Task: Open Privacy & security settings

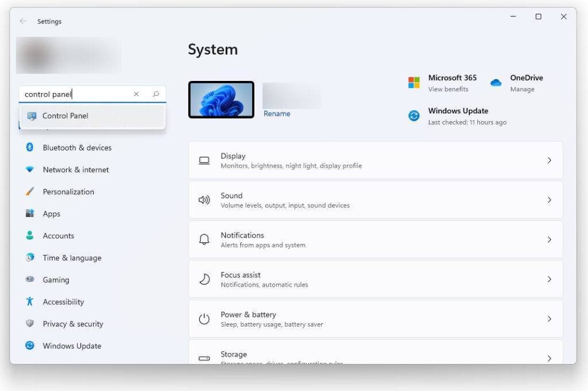Action: (x=92, y=323)
